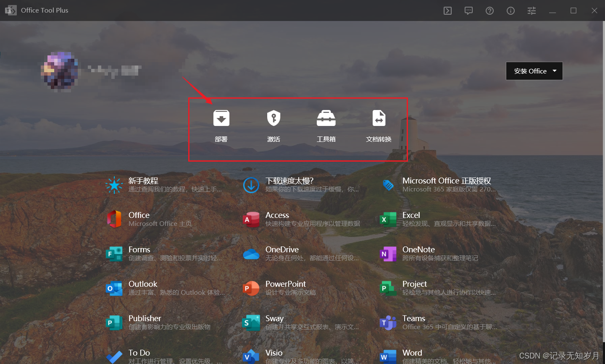Open the command console icon in title bar
The image size is (605, 364).
tap(448, 10)
